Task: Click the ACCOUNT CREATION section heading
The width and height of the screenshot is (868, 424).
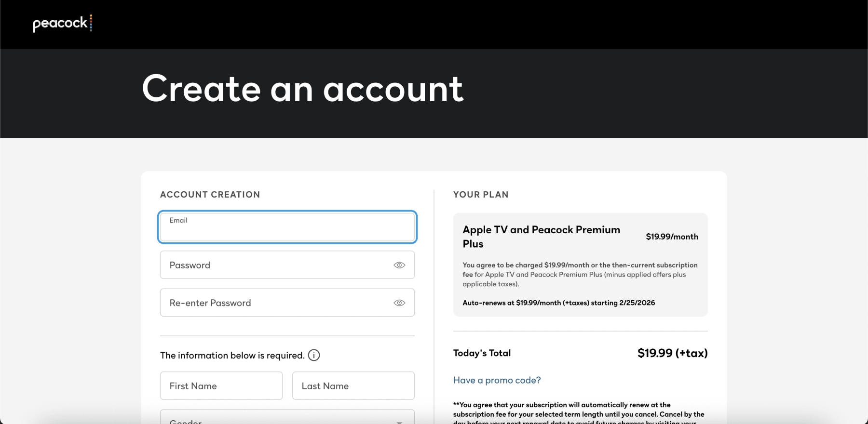Action: [210, 195]
